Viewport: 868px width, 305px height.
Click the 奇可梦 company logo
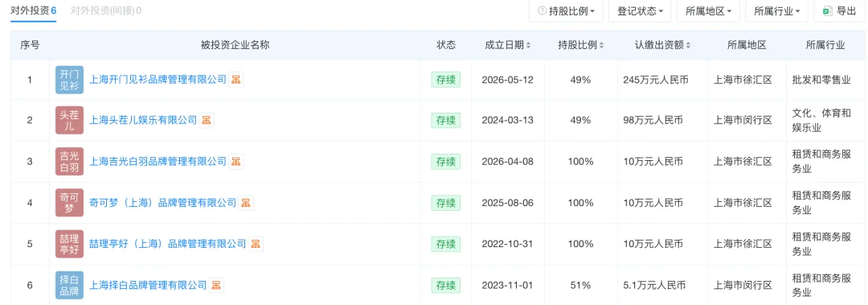(70, 203)
